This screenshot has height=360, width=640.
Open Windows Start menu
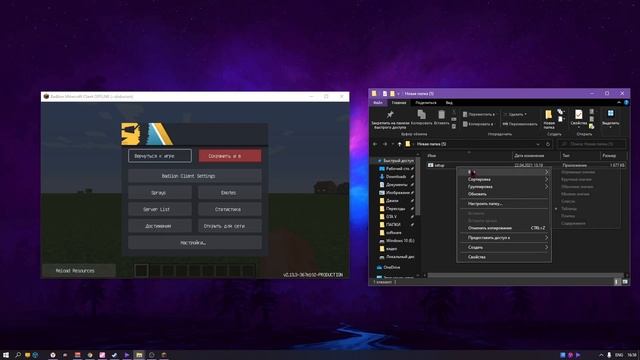point(6,355)
